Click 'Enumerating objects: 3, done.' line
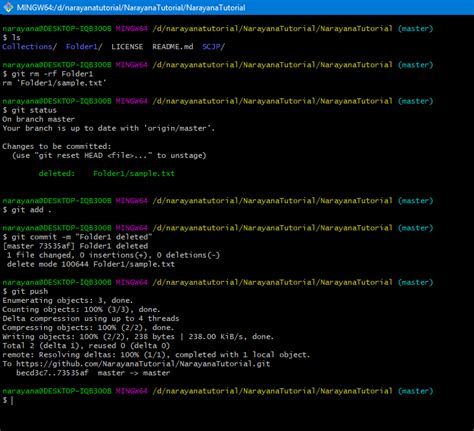The image size is (474, 431). click(x=68, y=300)
